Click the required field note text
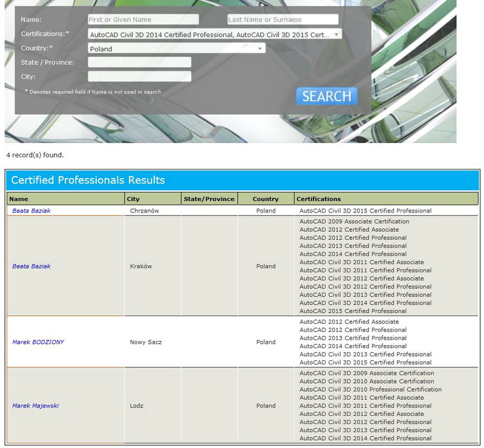 (93, 92)
